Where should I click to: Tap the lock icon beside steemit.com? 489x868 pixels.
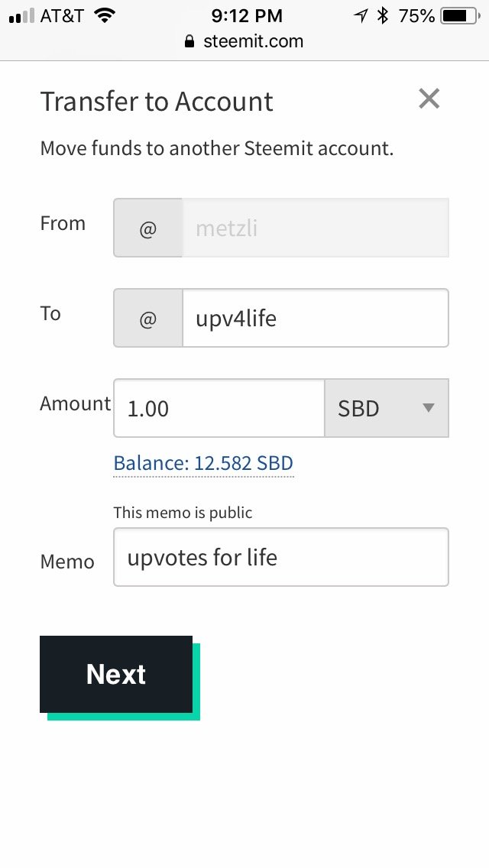click(x=189, y=41)
